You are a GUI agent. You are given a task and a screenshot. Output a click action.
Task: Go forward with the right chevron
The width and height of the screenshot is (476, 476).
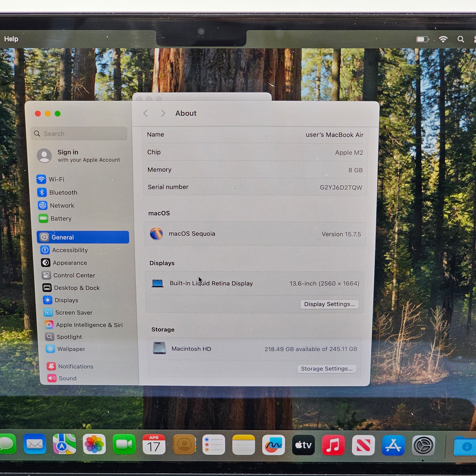(x=163, y=113)
